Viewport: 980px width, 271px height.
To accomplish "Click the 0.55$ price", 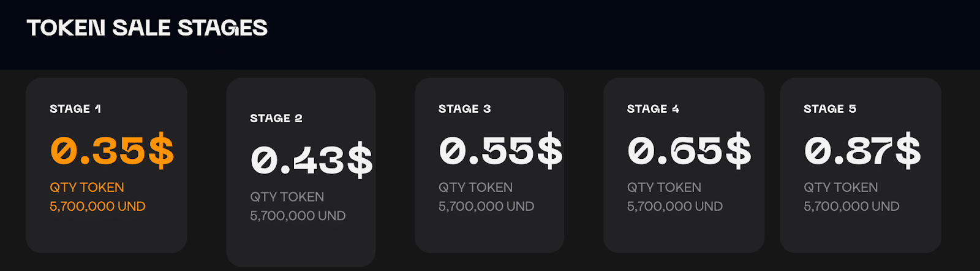I will (x=500, y=151).
